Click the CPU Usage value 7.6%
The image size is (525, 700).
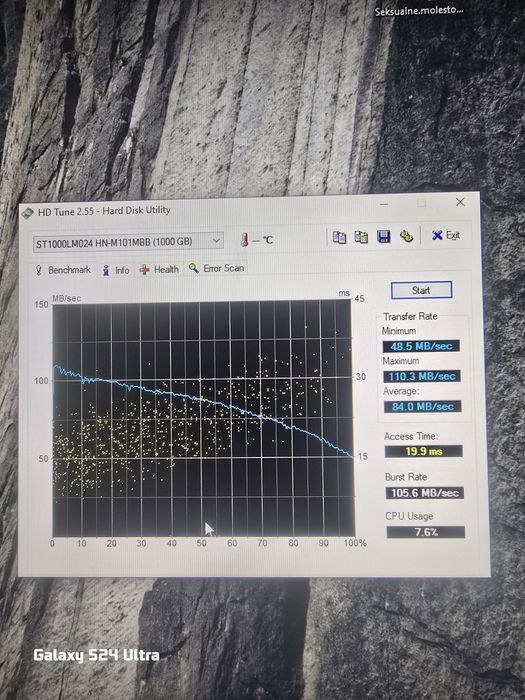click(425, 532)
